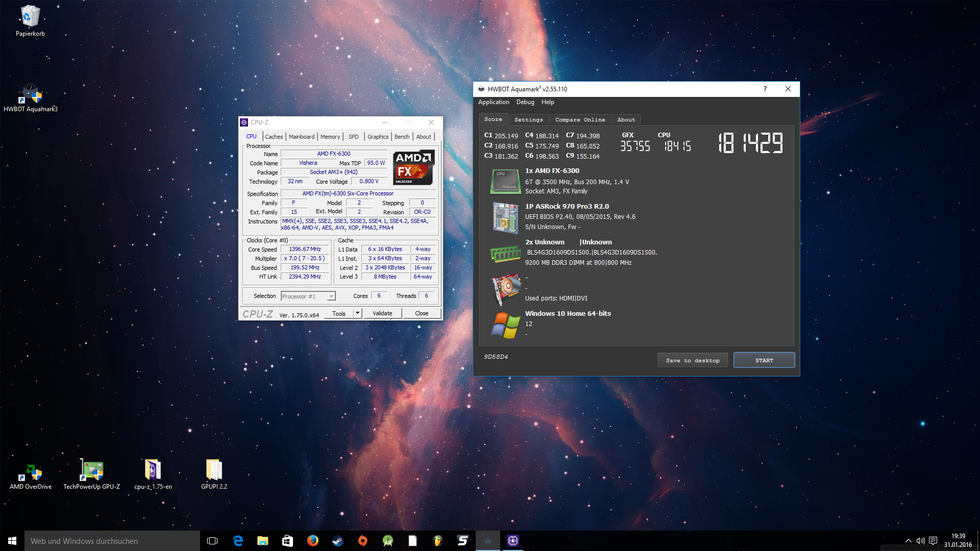Open the volume control in the system tray

coord(920,541)
